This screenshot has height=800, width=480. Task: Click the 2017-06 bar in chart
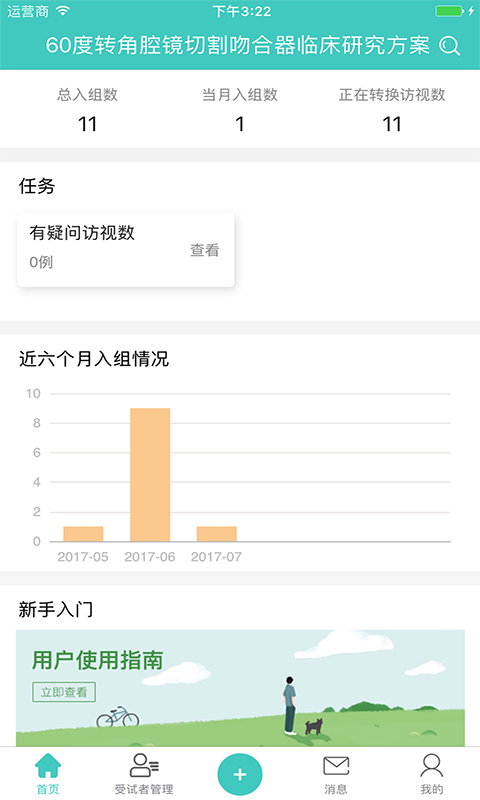coord(150,474)
